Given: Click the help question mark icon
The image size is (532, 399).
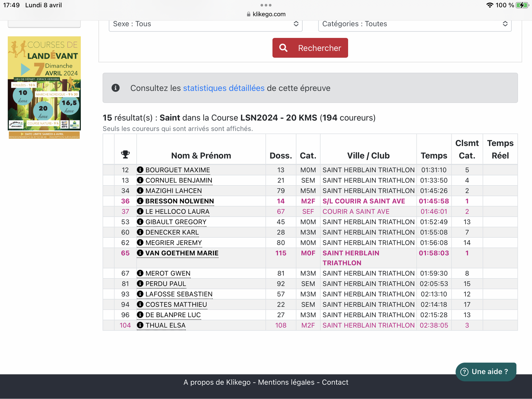Looking at the screenshot, I should (464, 372).
